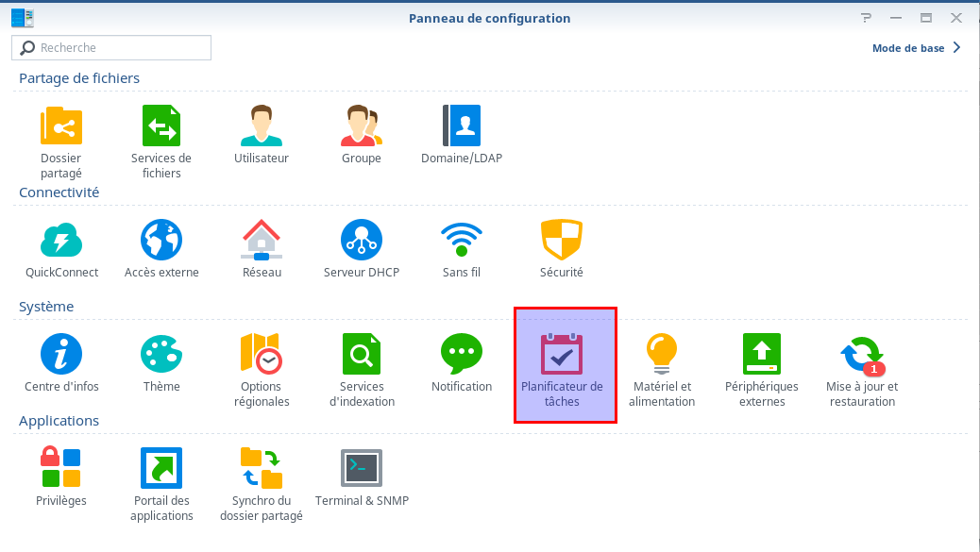Open the Utilisateur panel

click(262, 125)
